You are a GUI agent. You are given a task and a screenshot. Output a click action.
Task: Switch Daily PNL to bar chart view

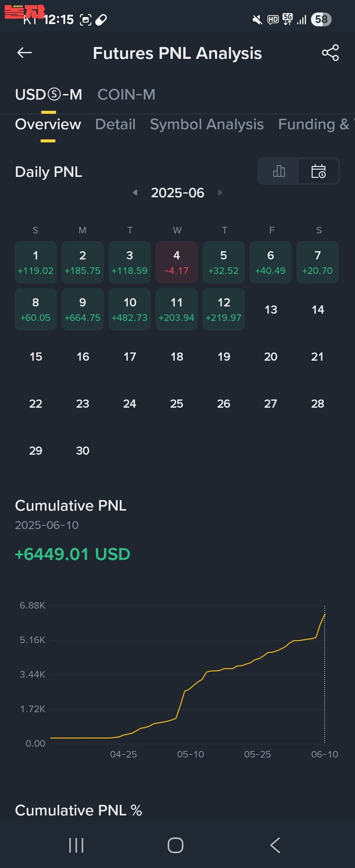click(x=278, y=171)
